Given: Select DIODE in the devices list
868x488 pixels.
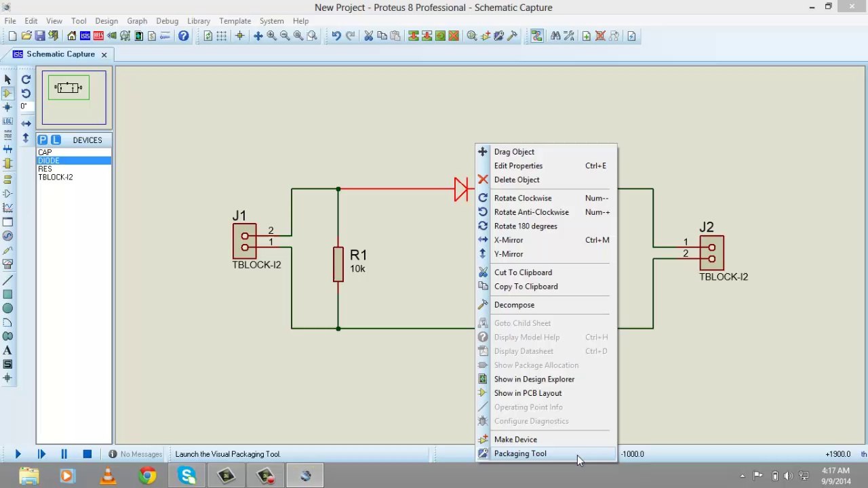Looking at the screenshot, I should coord(74,161).
